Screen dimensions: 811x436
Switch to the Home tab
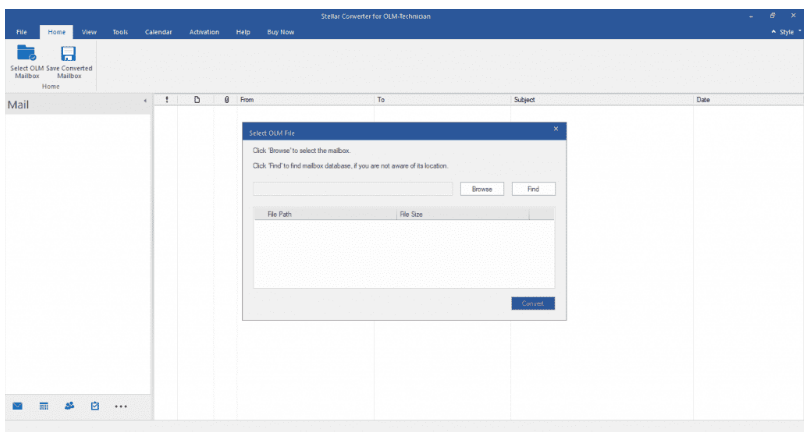[x=56, y=32]
